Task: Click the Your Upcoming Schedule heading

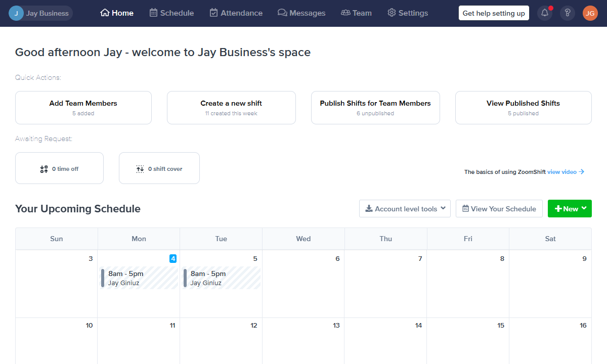Action: (x=78, y=209)
